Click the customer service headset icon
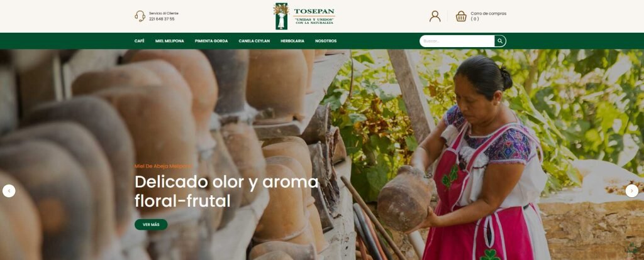Viewport: 644px width, 260px height. click(x=140, y=16)
